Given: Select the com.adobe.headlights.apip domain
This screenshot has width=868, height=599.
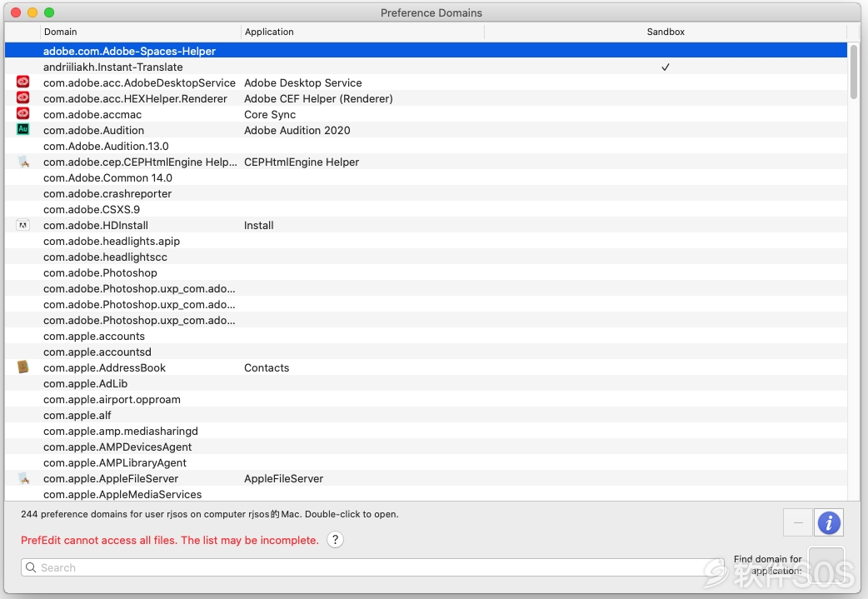Looking at the screenshot, I should pyautogui.click(x=112, y=241).
